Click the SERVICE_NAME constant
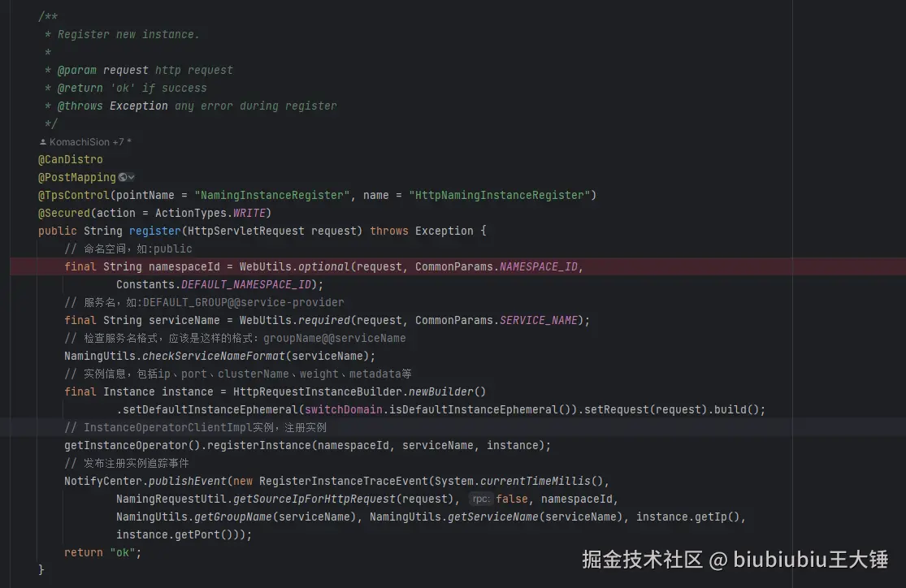Screen dimensions: 906x588 tap(539, 320)
